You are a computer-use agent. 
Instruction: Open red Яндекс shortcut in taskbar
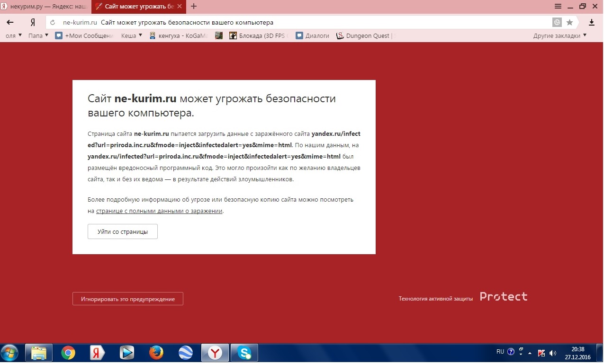pyautogui.click(x=98, y=353)
